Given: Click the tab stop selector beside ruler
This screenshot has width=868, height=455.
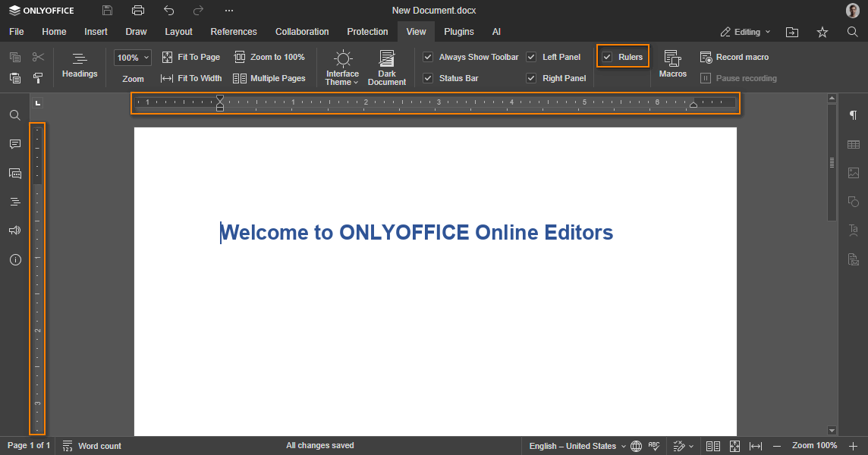Looking at the screenshot, I should 38,103.
